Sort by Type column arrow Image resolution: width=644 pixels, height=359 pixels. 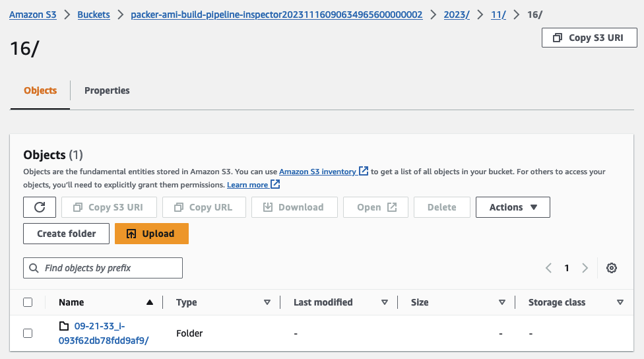[267, 302]
